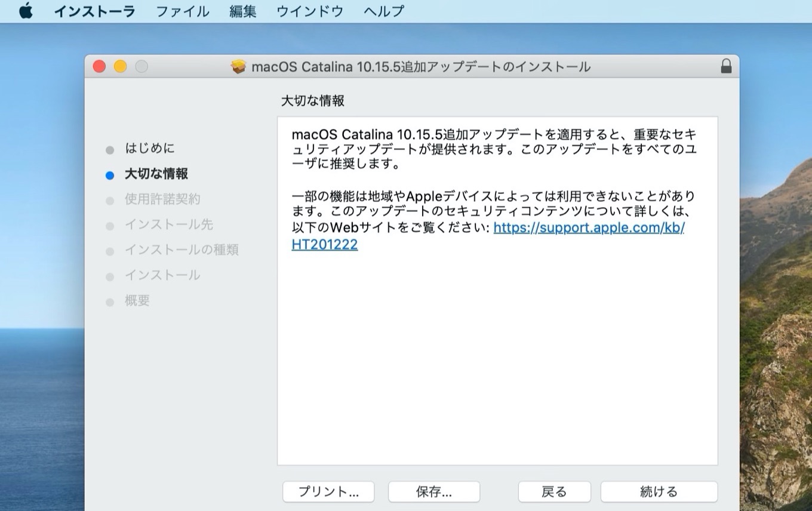
Task: Select the はじめに step in sidebar
Action: click(x=150, y=148)
